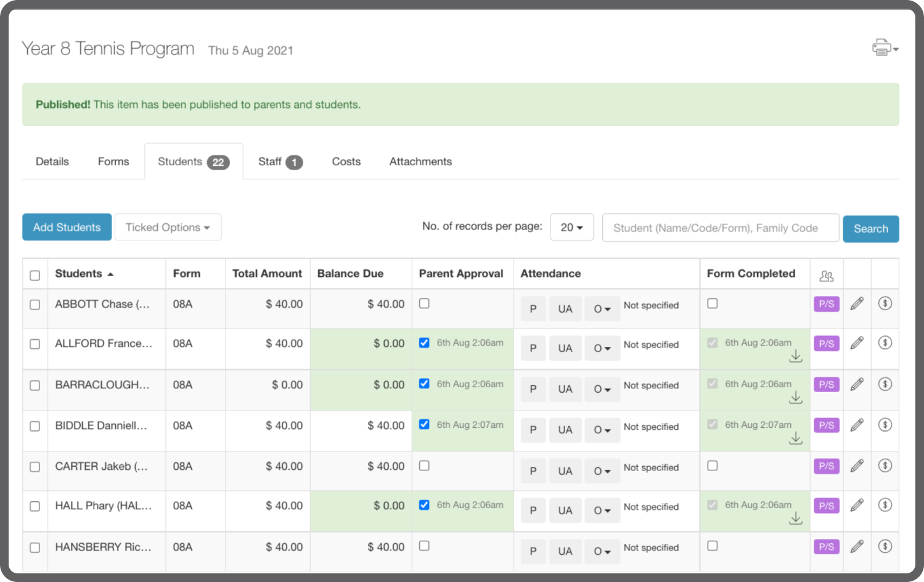Open attendance O dropdown for BARRACLOUGH

coord(602,389)
